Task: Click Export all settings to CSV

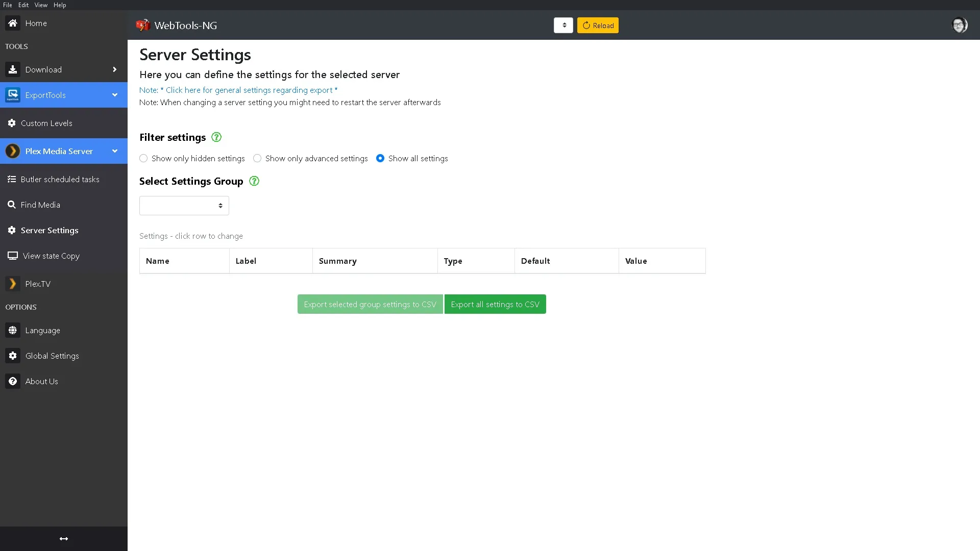Action: pyautogui.click(x=495, y=304)
